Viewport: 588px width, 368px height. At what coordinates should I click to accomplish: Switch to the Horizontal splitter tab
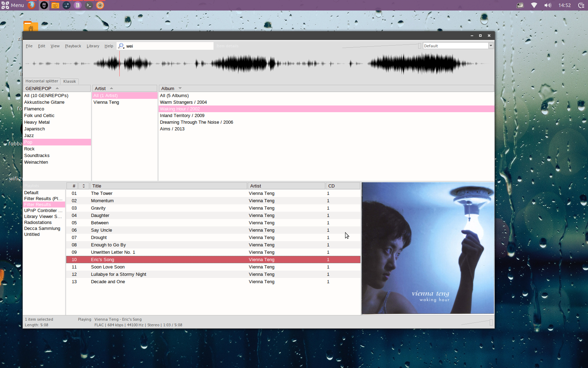tap(42, 81)
